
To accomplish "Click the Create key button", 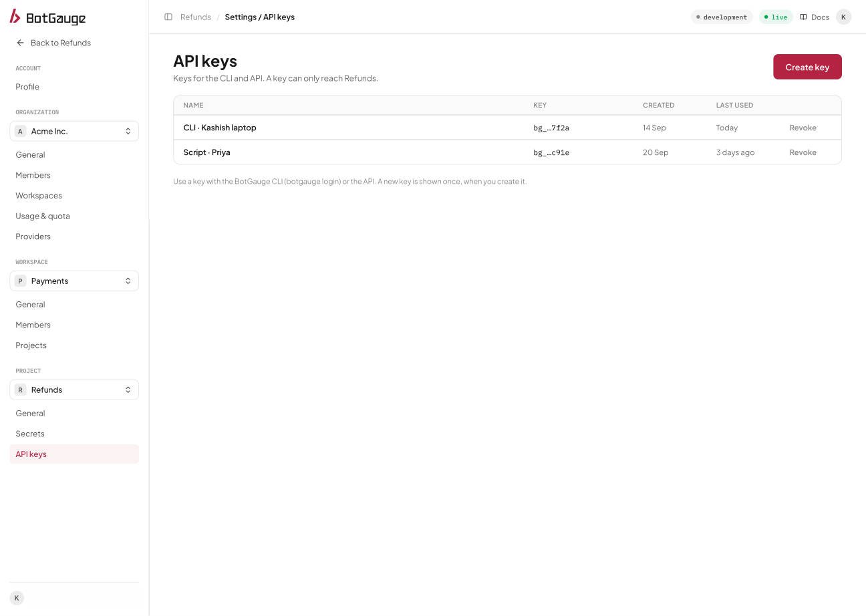I will [807, 67].
